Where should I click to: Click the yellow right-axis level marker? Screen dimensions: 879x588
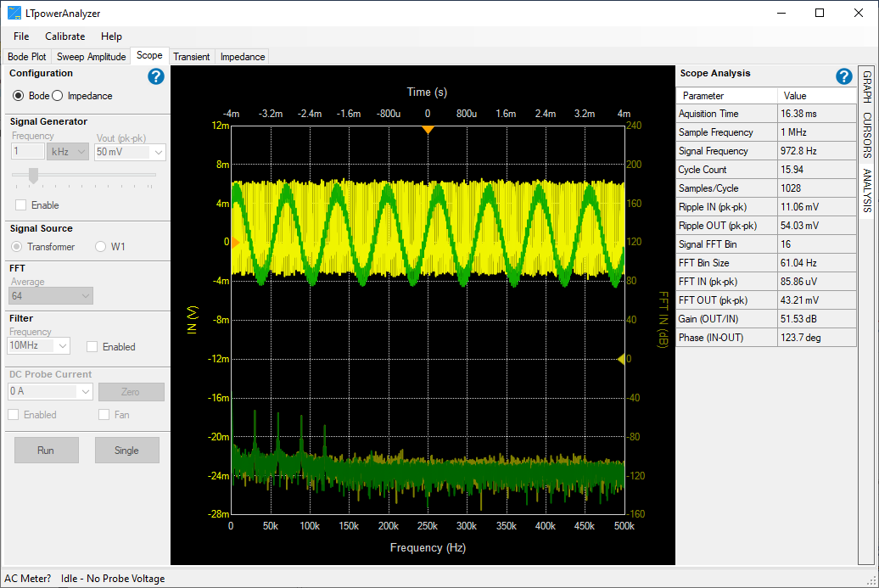pyautogui.click(x=620, y=358)
